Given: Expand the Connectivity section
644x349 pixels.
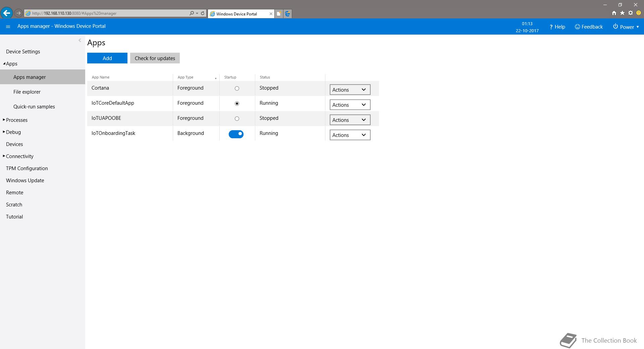Looking at the screenshot, I should [x=4, y=156].
